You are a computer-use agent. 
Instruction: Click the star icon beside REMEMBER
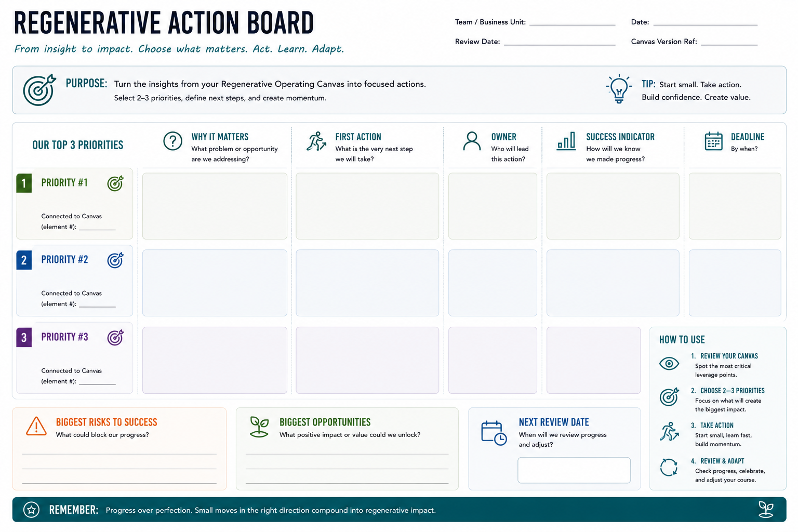point(31,510)
